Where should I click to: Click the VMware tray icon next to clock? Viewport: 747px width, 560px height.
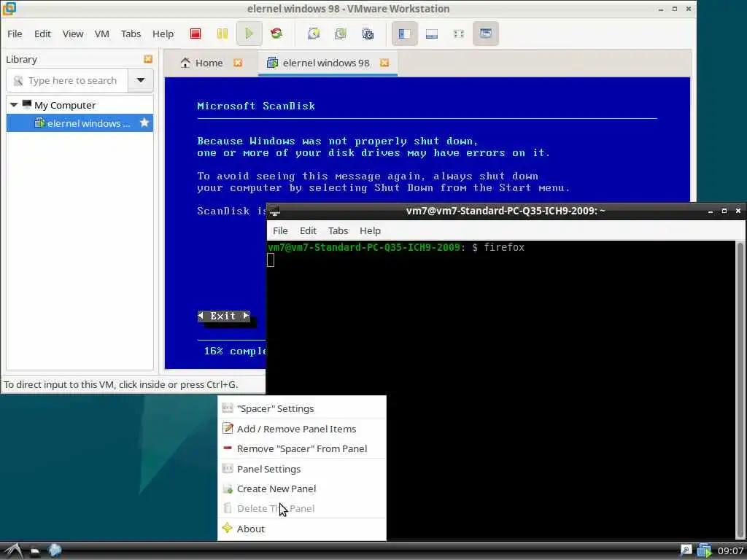pos(704,551)
